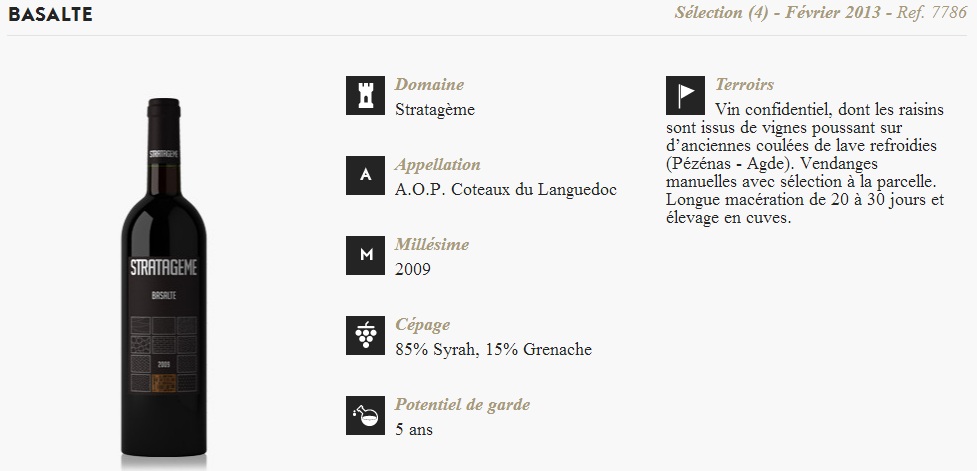The width and height of the screenshot is (977, 471).
Task: Click the 2009 vintage value
Action: (412, 270)
